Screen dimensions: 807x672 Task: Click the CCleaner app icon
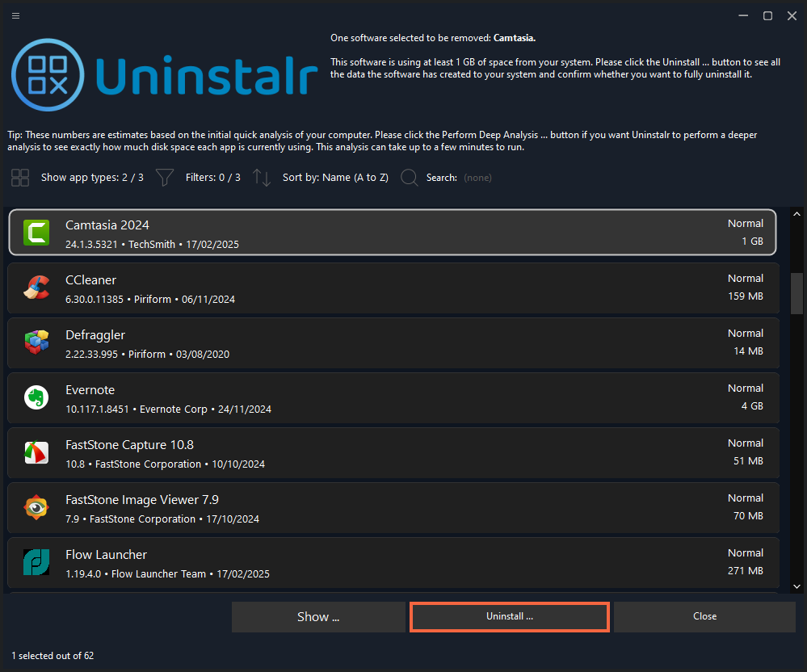point(36,288)
